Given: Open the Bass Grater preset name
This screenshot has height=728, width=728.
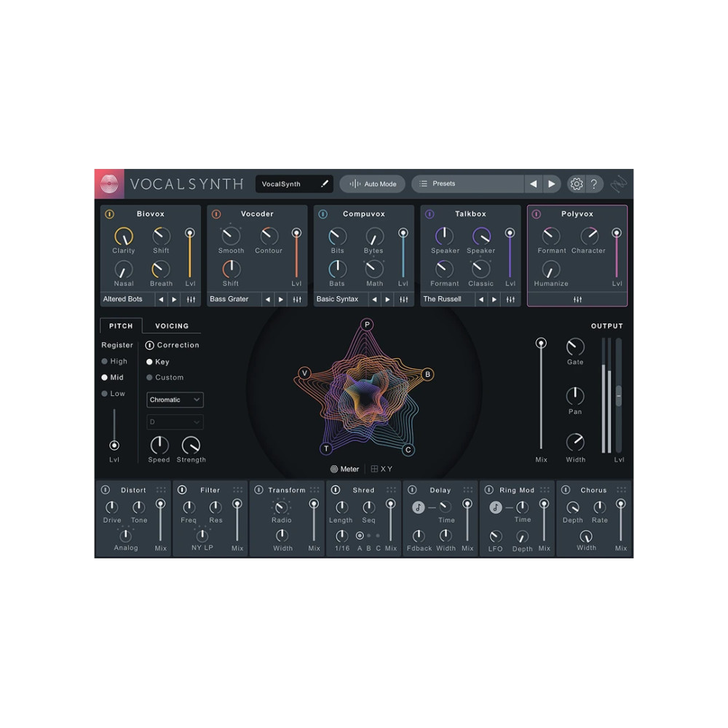Looking at the screenshot, I should 229,299.
